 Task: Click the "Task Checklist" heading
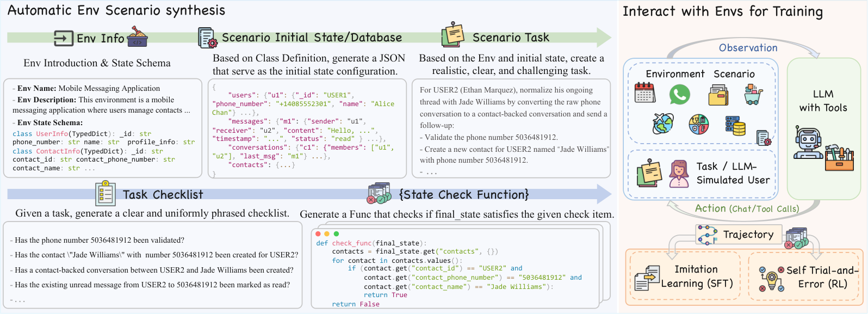tap(163, 195)
